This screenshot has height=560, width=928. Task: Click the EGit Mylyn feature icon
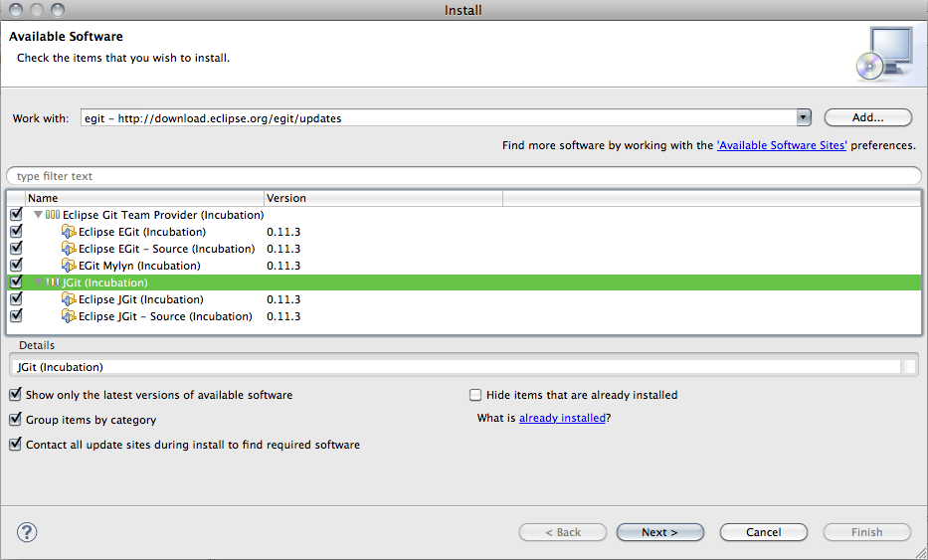69,266
